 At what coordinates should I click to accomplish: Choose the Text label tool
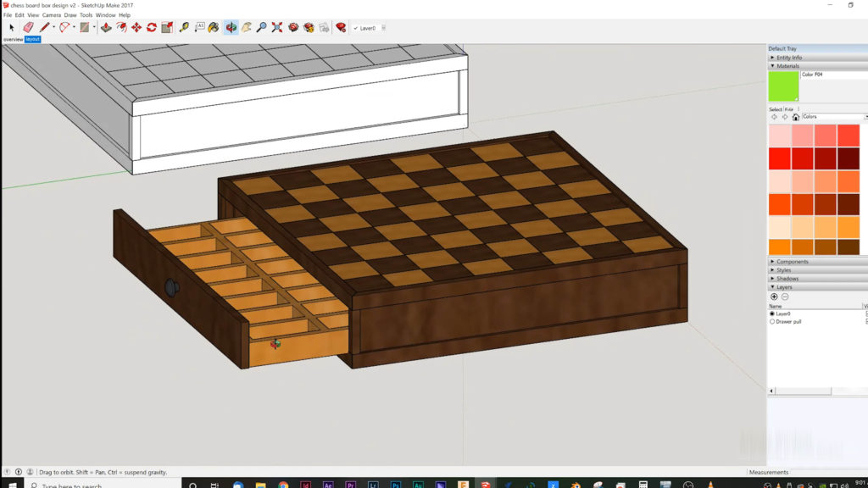[199, 28]
